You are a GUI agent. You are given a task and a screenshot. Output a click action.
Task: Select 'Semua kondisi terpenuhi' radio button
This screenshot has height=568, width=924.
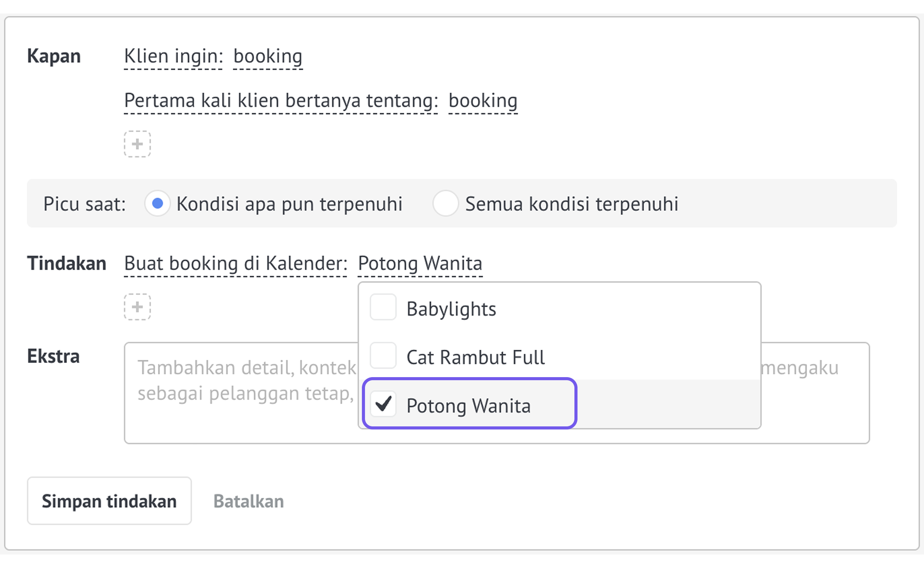pyautogui.click(x=445, y=203)
